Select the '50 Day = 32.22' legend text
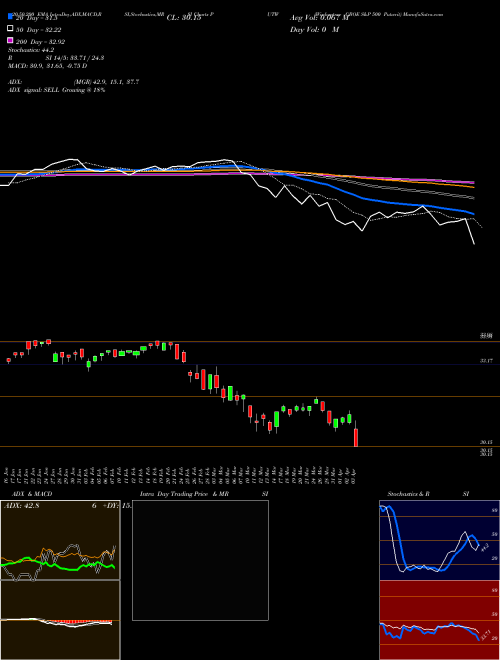Image resolution: width=500 pixels, height=660 pixels. point(41,30)
